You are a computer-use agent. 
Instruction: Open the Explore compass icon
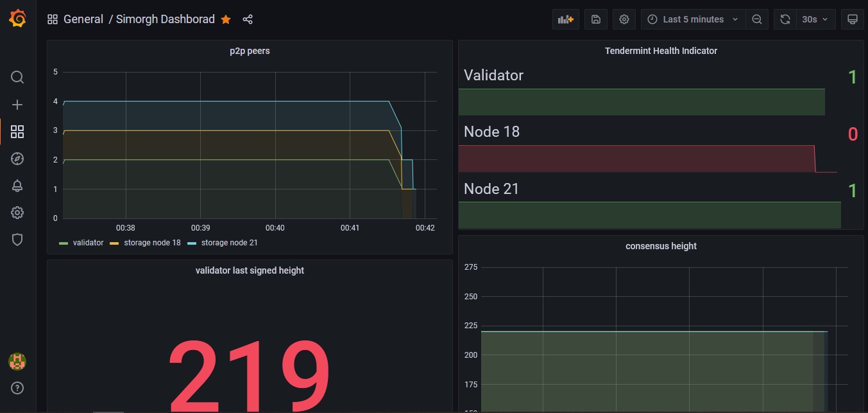[x=17, y=159]
